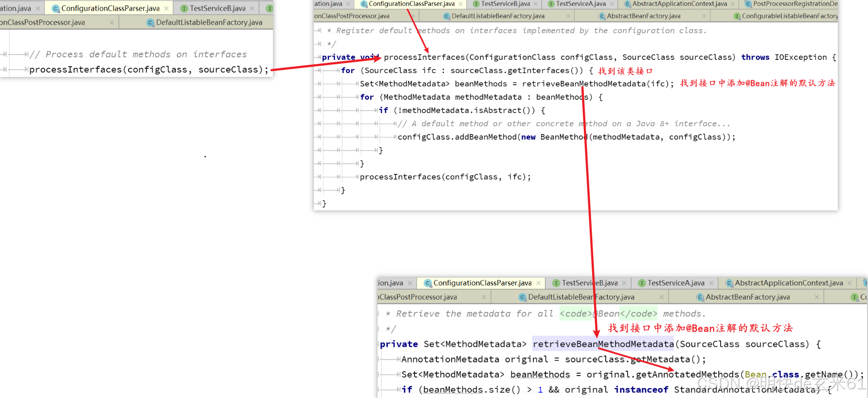Image resolution: width=868 pixels, height=398 pixels.
Task: Click the 'throws IOException' clause in the method signature
Action: click(784, 57)
